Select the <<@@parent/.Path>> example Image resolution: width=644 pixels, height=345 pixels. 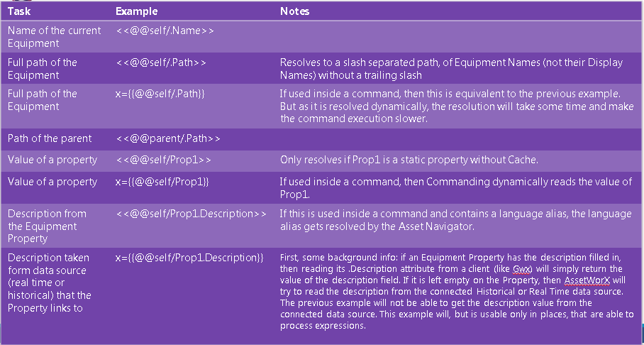click(x=167, y=138)
